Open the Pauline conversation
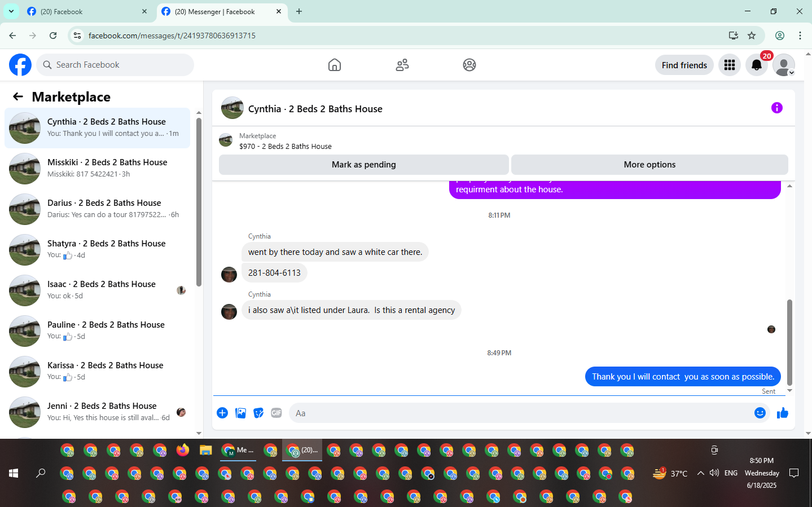Image resolution: width=812 pixels, height=507 pixels. [98, 331]
